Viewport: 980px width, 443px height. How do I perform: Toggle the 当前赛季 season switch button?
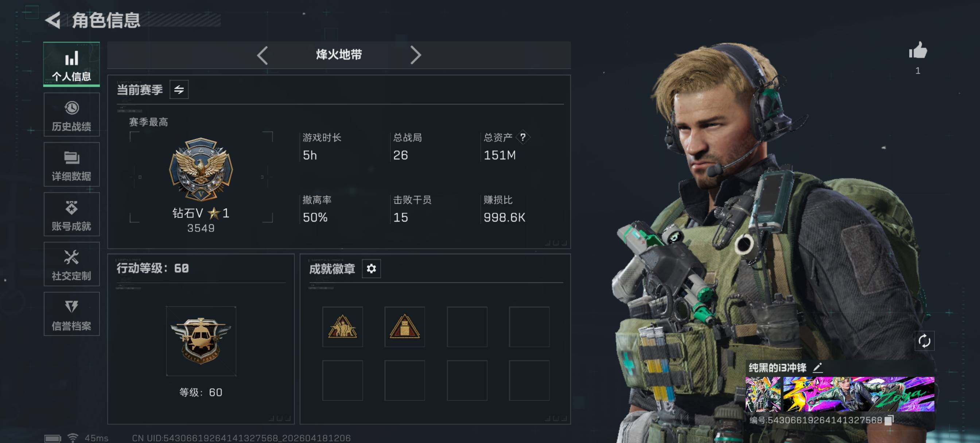pos(179,90)
